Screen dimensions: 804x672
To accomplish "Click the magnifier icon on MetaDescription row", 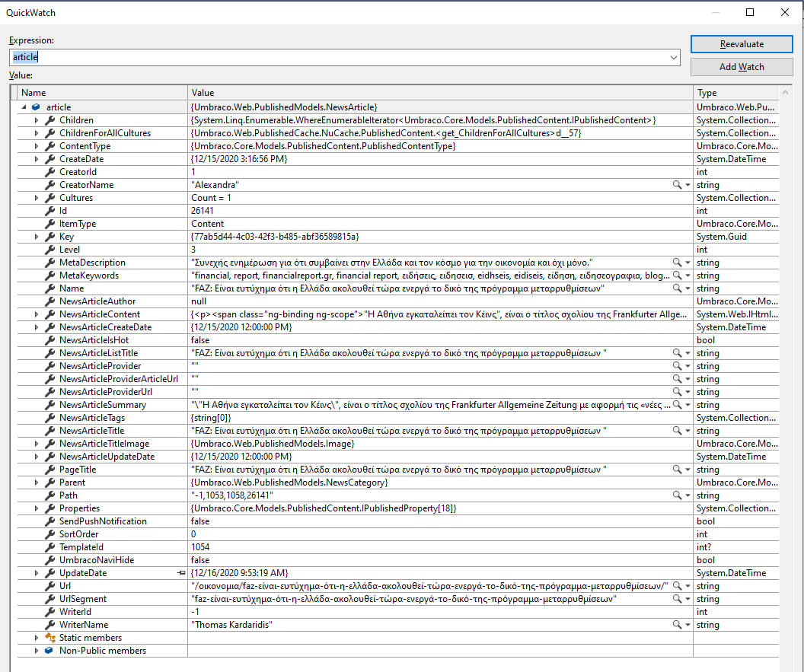I will tap(676, 263).
